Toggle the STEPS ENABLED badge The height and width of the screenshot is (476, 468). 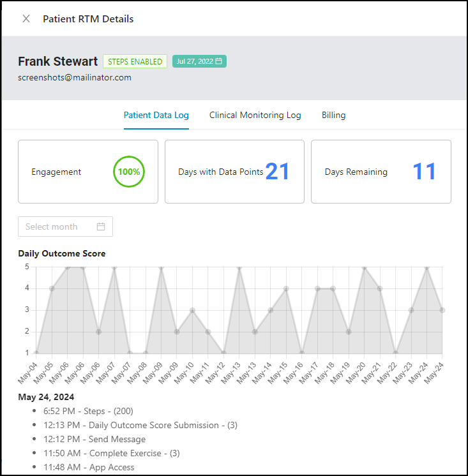click(135, 61)
